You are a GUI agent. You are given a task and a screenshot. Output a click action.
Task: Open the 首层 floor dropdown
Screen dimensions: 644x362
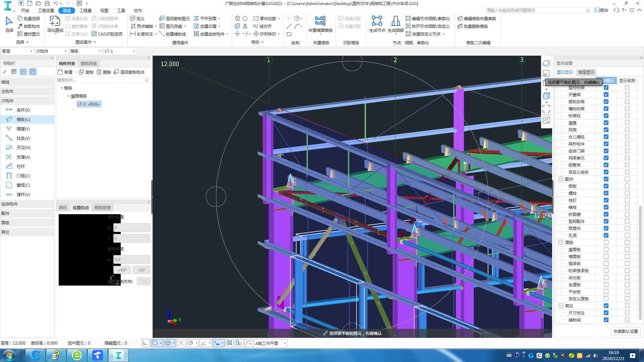[x=17, y=51]
